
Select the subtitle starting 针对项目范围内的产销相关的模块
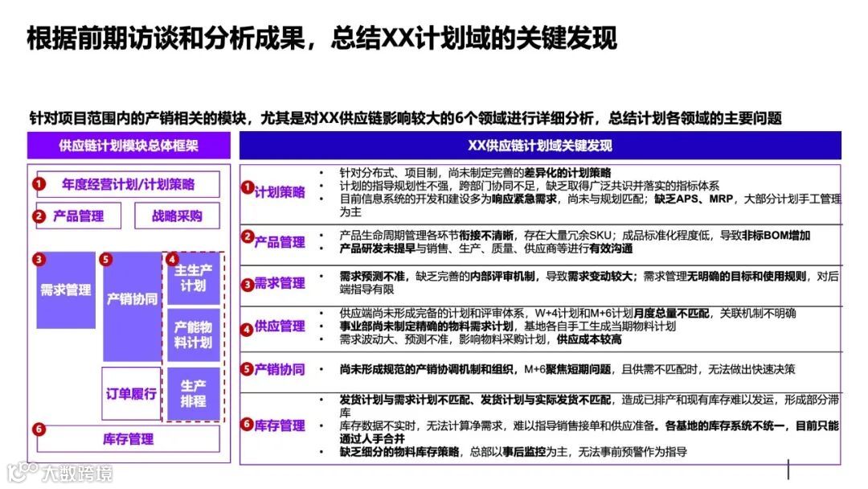(405, 118)
